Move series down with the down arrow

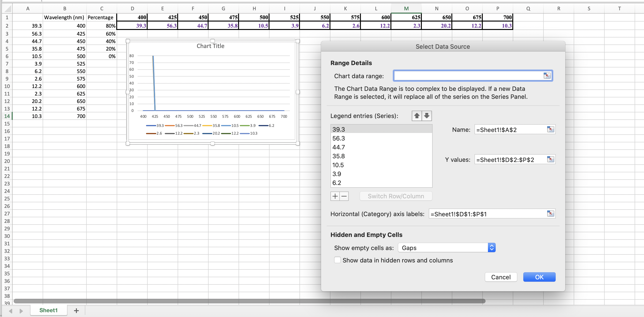[x=427, y=116]
